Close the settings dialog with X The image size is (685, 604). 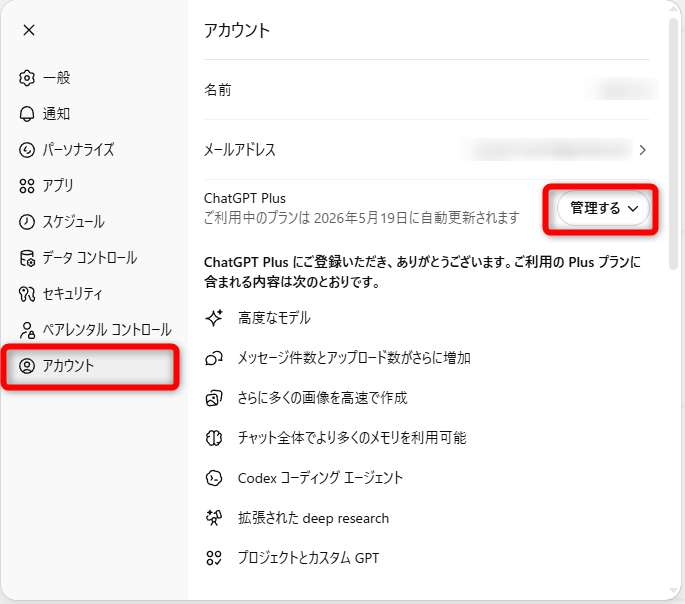coord(29,30)
